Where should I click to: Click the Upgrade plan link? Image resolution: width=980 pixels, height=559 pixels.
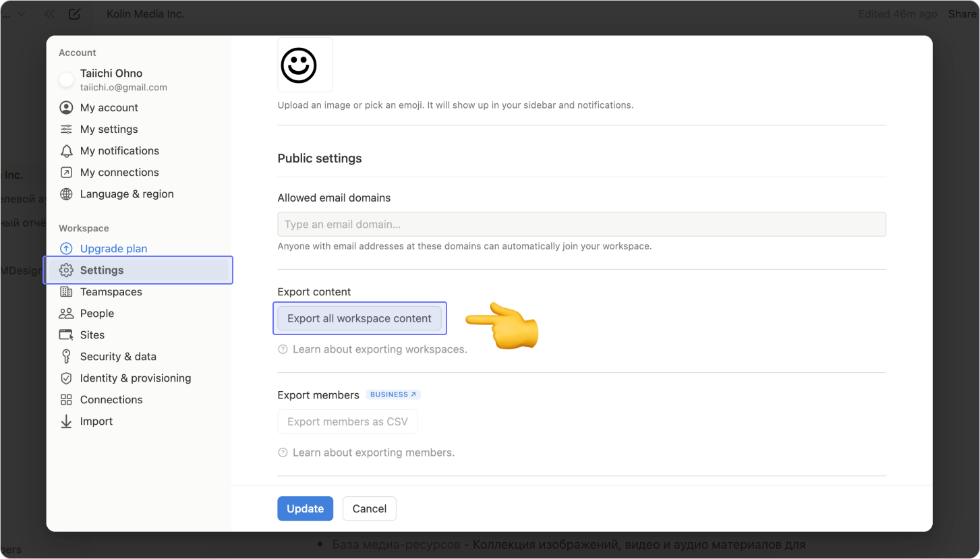click(x=113, y=249)
